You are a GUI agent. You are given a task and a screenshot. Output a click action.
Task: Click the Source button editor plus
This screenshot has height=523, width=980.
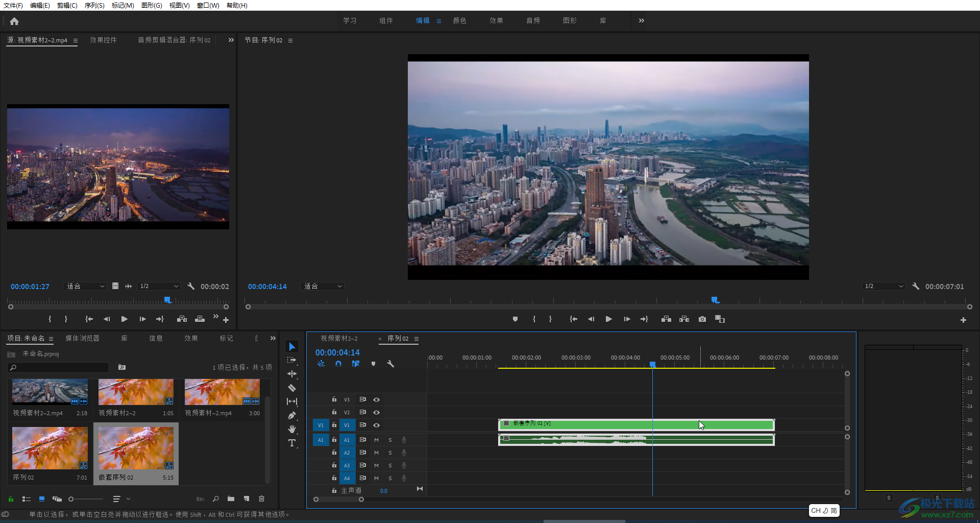pyautogui.click(x=226, y=320)
